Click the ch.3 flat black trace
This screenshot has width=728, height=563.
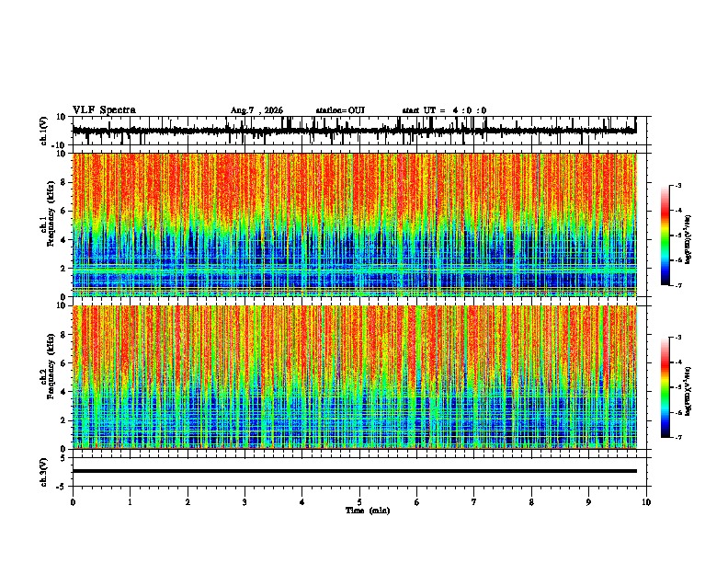click(355, 471)
